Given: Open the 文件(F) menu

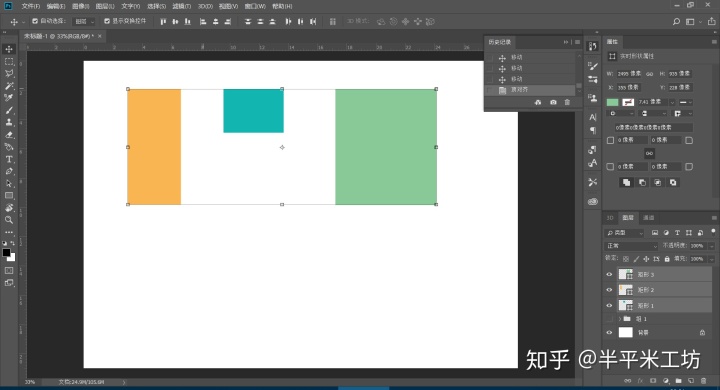Looking at the screenshot, I should pyautogui.click(x=31, y=6).
